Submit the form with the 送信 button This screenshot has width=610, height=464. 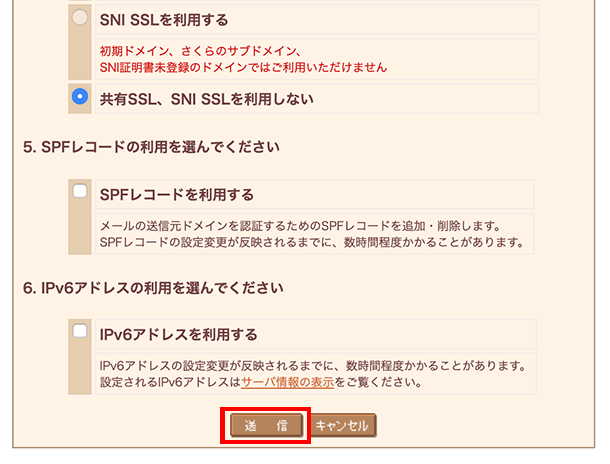pyautogui.click(x=266, y=425)
